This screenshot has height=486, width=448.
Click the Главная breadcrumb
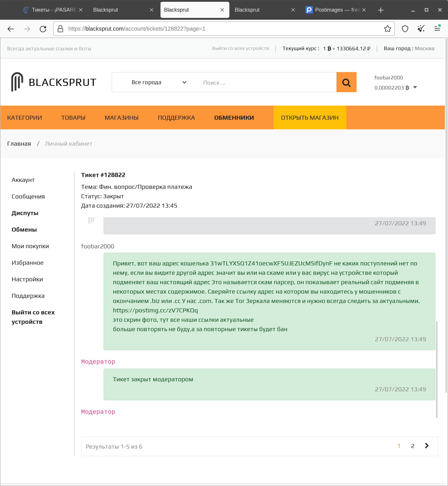click(19, 144)
